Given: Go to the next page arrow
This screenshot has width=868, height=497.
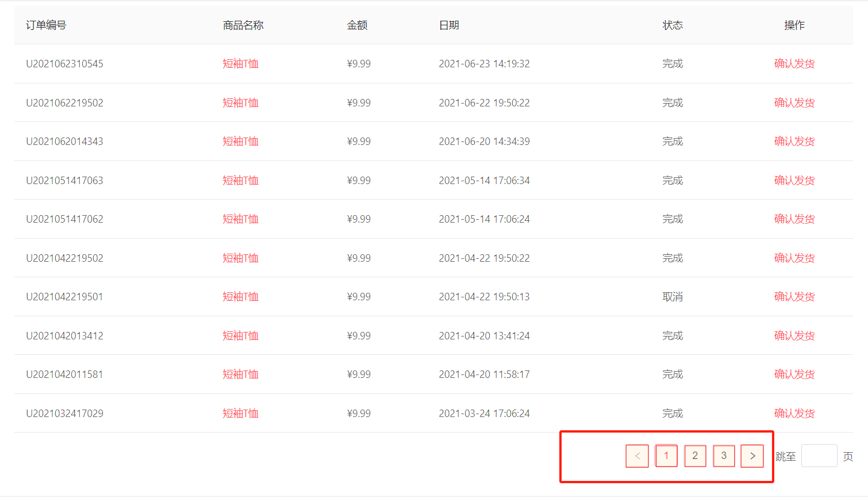Looking at the screenshot, I should pyautogui.click(x=752, y=456).
